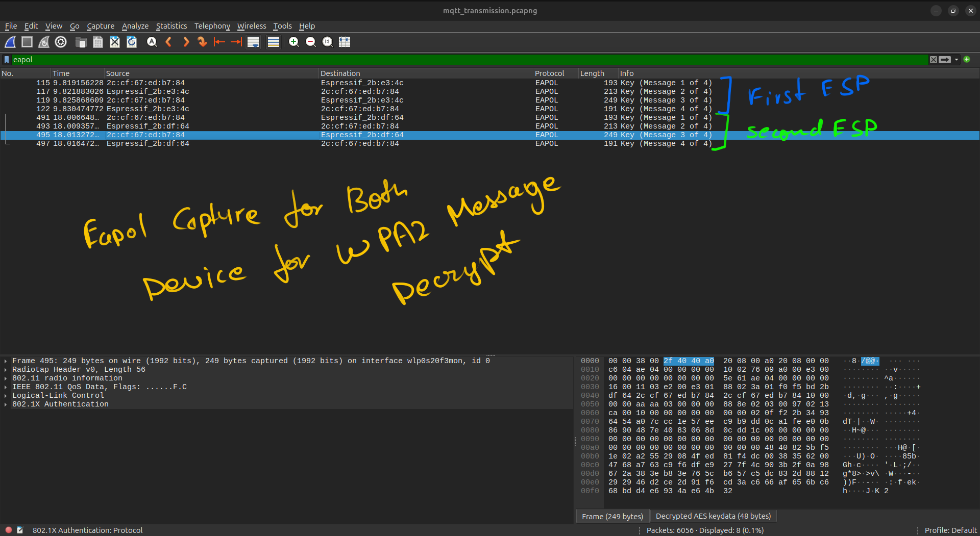This screenshot has height=536, width=980.
Task: Zoom out the main window text
Action: tap(310, 42)
